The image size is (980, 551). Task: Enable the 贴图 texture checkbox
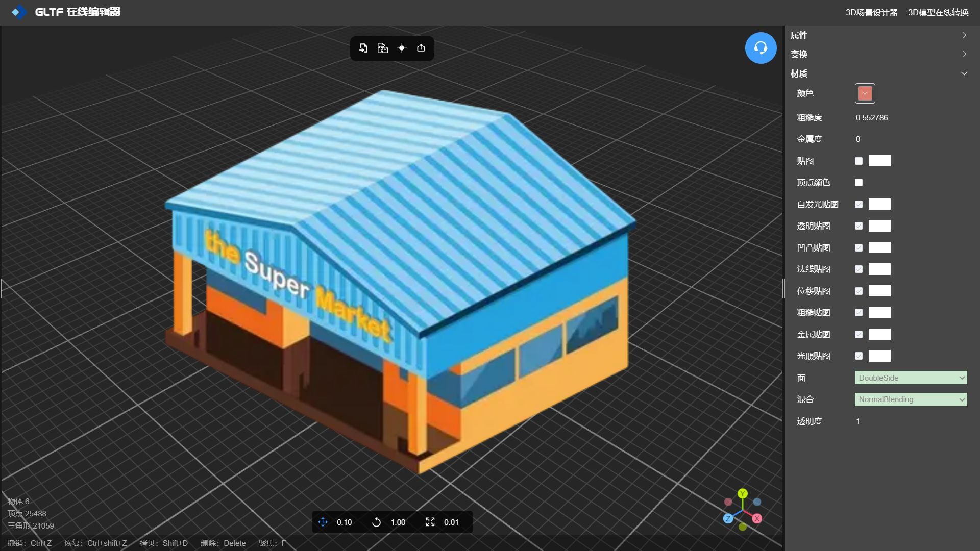[x=859, y=161]
